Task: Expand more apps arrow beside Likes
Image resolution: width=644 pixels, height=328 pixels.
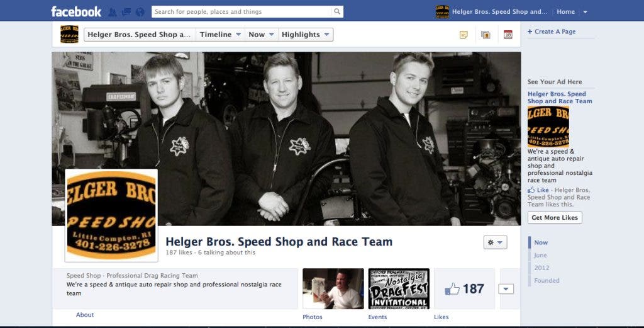Action: [x=506, y=289]
